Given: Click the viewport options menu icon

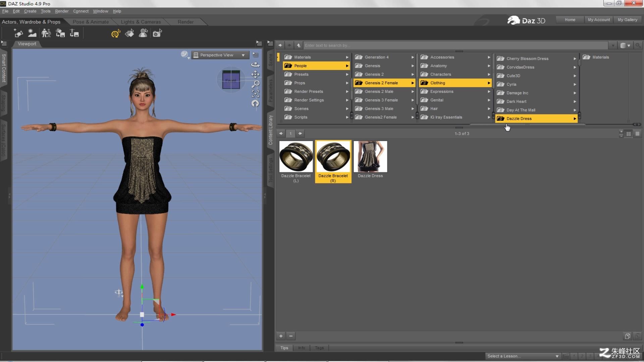Looking at the screenshot, I should 256,55.
